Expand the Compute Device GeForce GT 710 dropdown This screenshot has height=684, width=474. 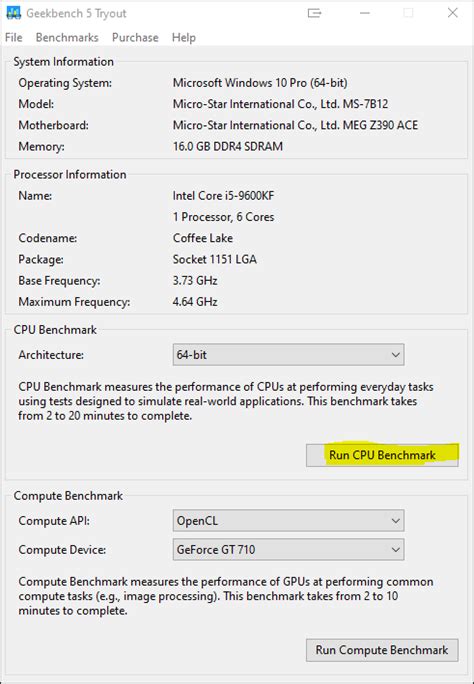[x=288, y=549]
